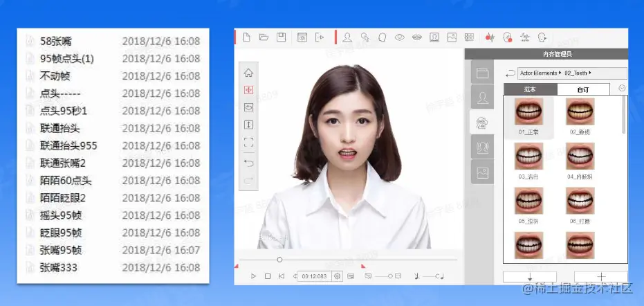Play the animation

[x=253, y=276]
